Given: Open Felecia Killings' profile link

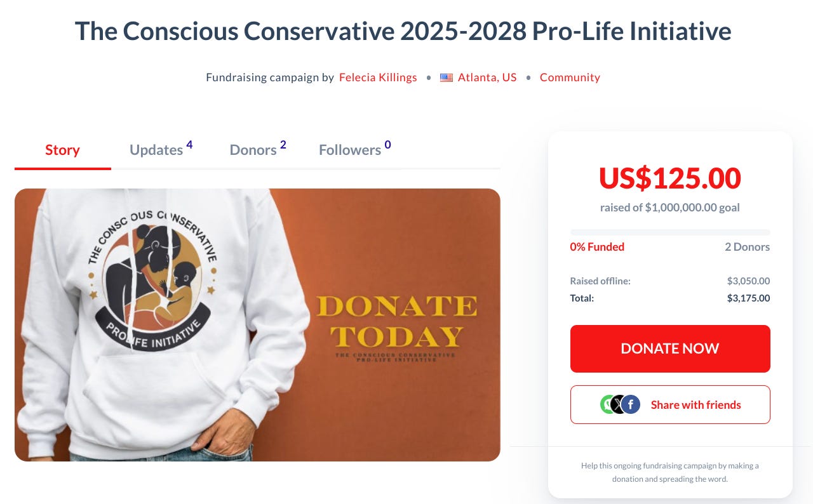Looking at the screenshot, I should point(378,77).
